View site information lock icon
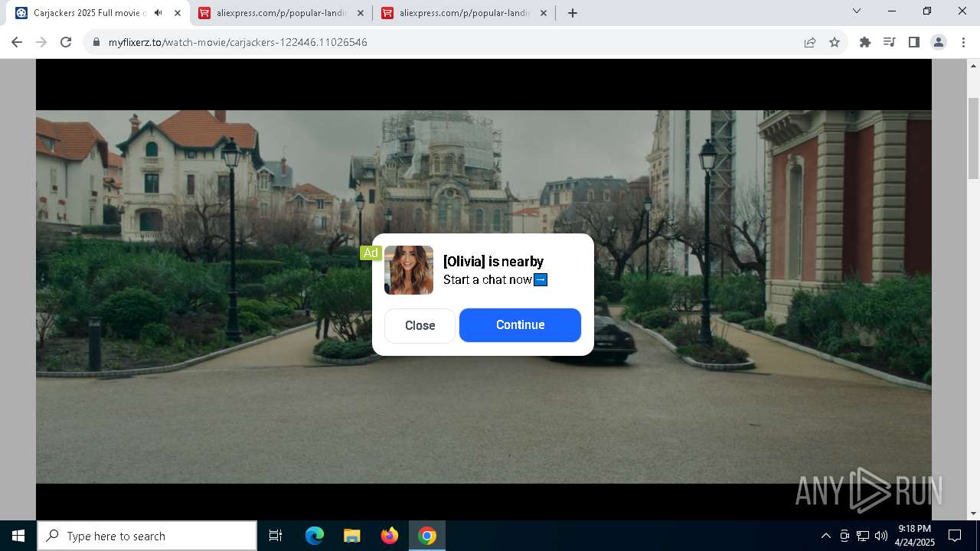Viewport: 980px width, 551px height. tap(96, 42)
